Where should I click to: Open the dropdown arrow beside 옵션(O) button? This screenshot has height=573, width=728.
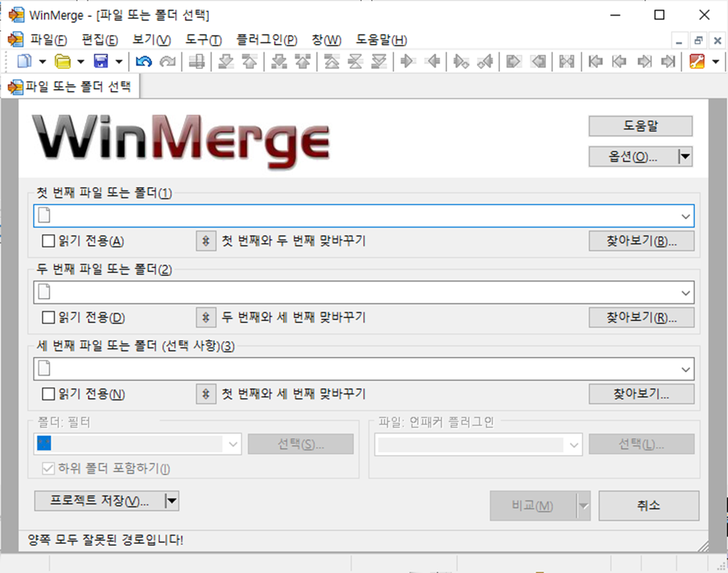pyautogui.click(x=685, y=156)
